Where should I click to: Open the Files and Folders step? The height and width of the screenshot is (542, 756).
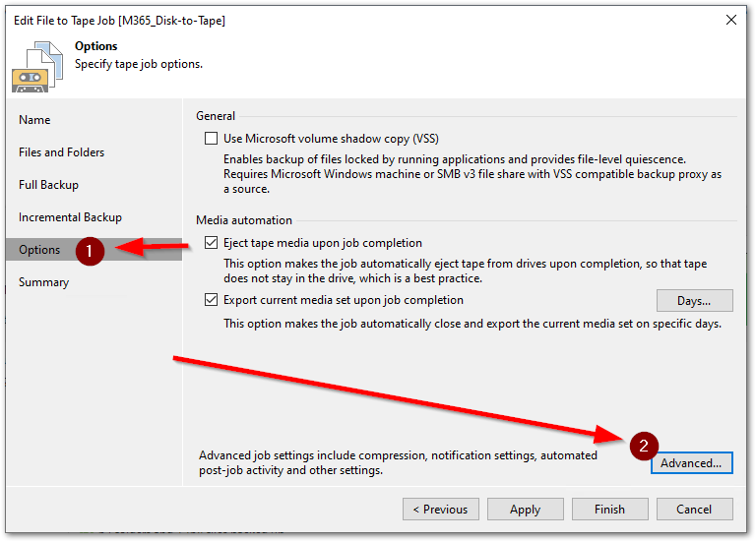click(x=61, y=152)
